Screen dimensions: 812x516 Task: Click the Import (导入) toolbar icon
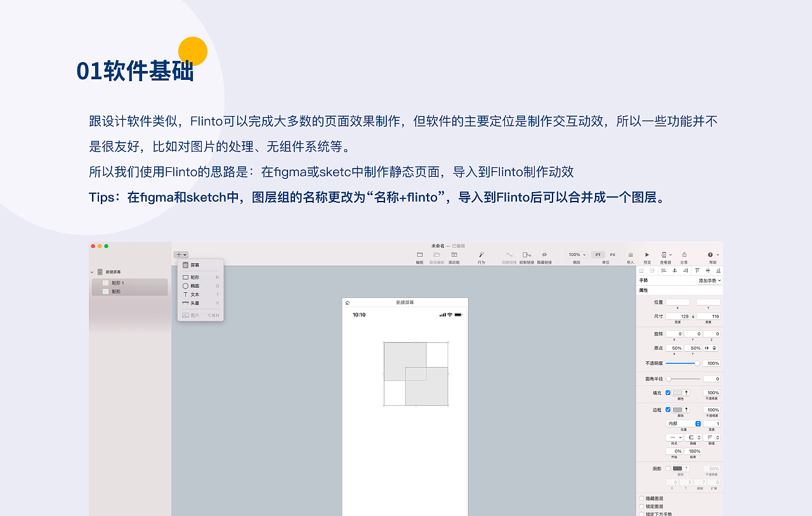pos(631,254)
